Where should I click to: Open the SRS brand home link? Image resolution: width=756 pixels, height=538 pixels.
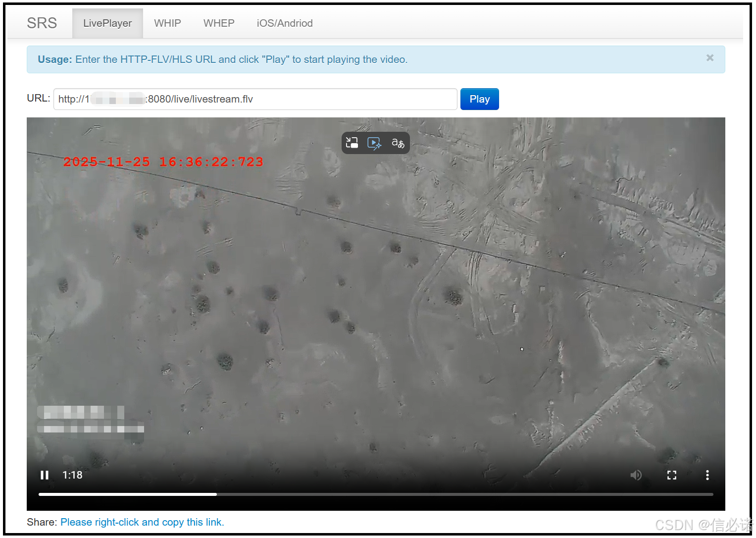click(42, 23)
